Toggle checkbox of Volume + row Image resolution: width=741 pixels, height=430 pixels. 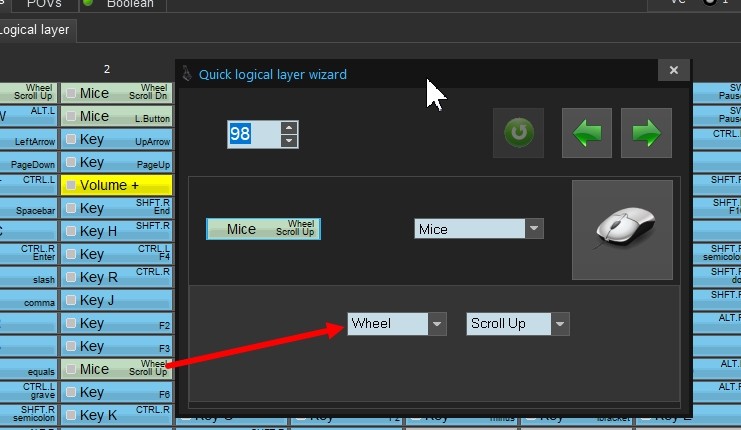tap(71, 185)
